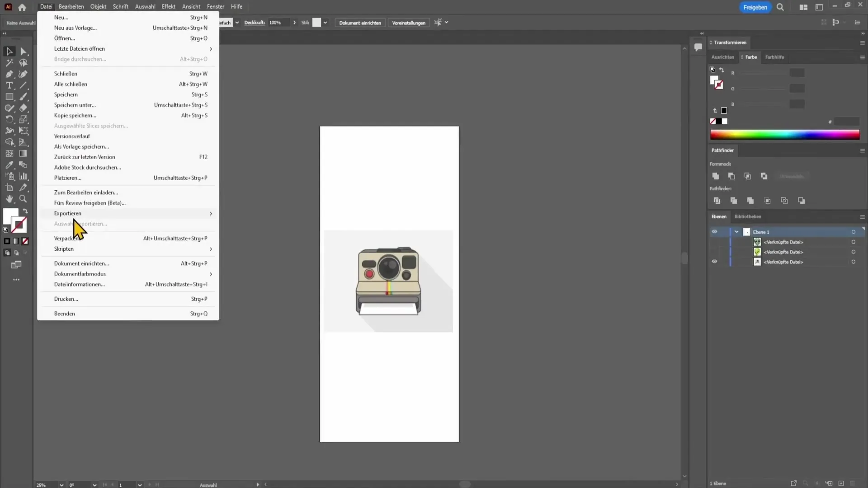Expand Deckkraft opacity arrow
This screenshot has height=488, width=868.
294,23
